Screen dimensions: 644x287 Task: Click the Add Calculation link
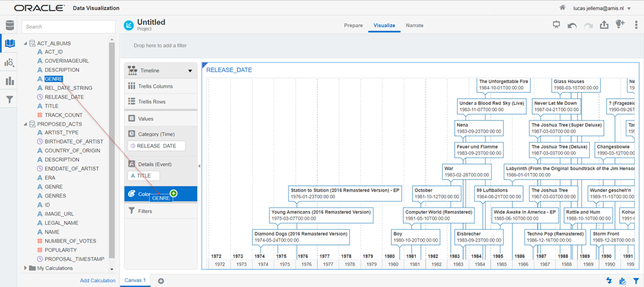coord(97,281)
